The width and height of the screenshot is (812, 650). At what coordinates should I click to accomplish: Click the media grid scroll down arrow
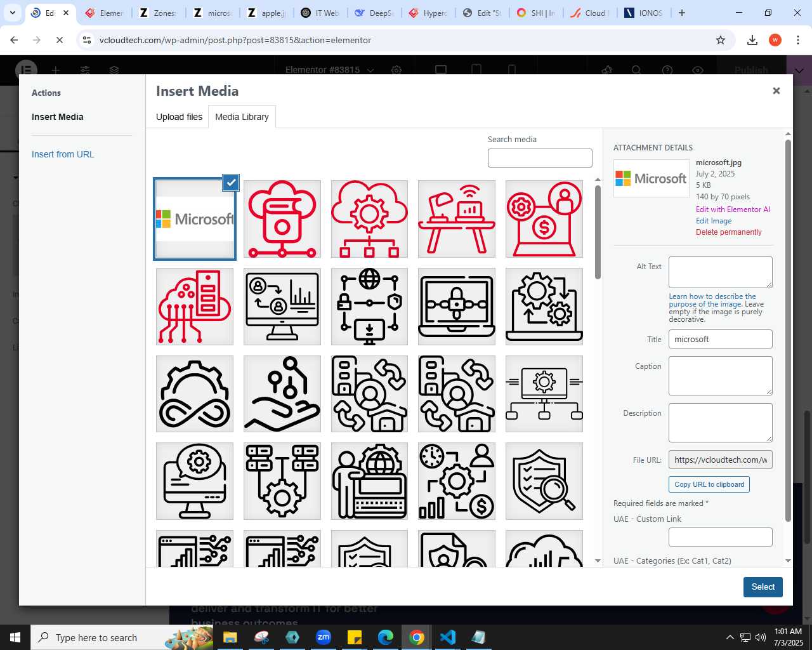[598, 561]
